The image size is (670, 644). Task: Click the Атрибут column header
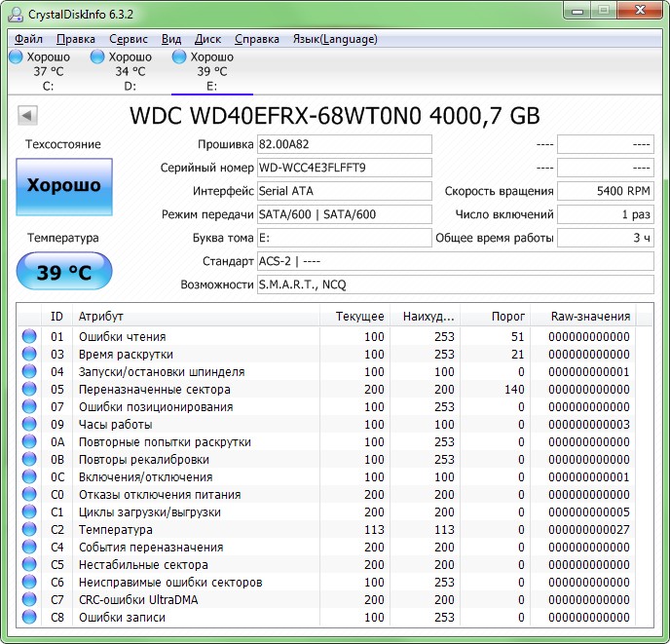click(x=196, y=317)
